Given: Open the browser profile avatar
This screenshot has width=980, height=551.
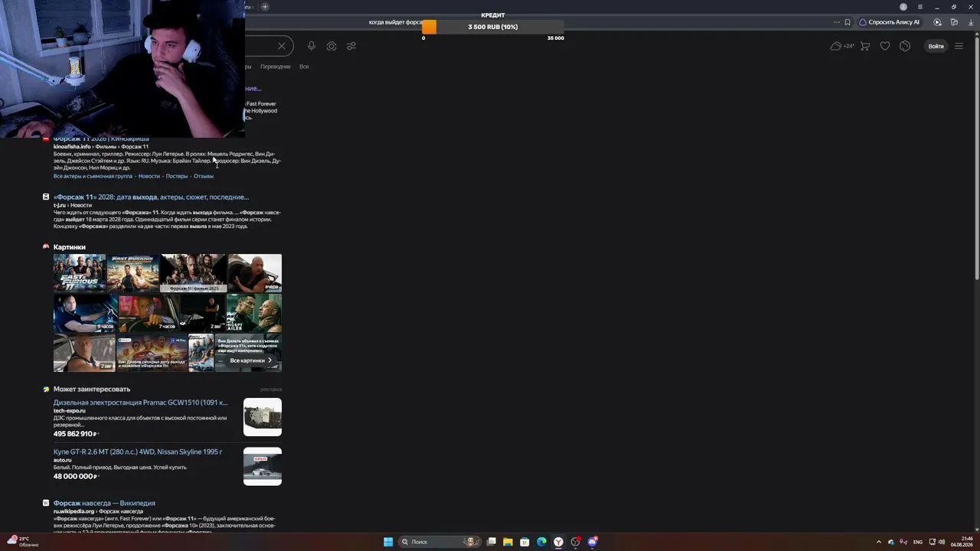Looking at the screenshot, I should coord(903,7).
